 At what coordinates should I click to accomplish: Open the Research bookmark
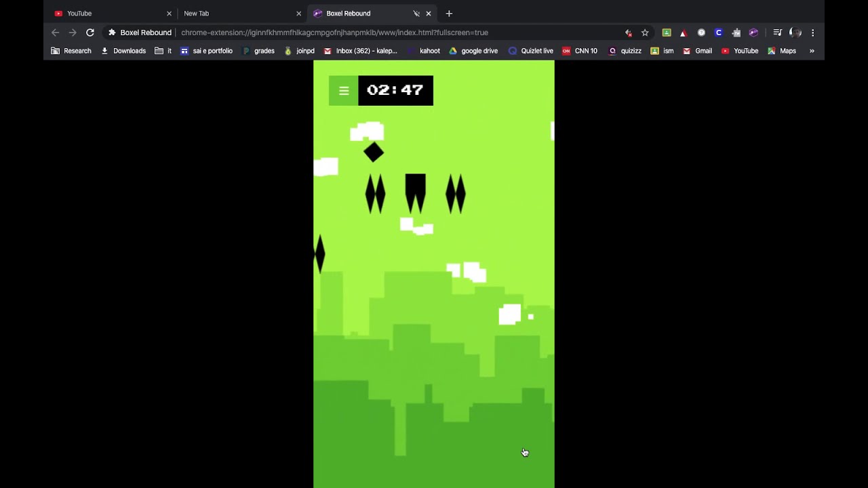[71, 51]
